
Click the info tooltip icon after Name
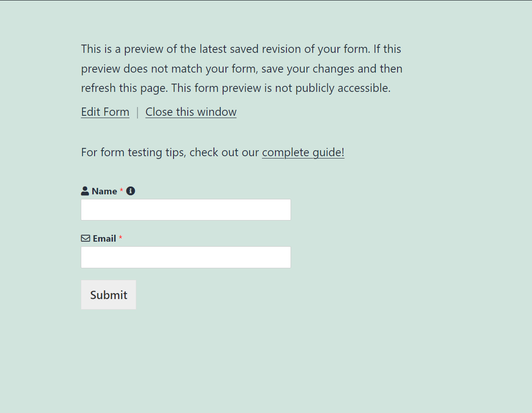[131, 191]
